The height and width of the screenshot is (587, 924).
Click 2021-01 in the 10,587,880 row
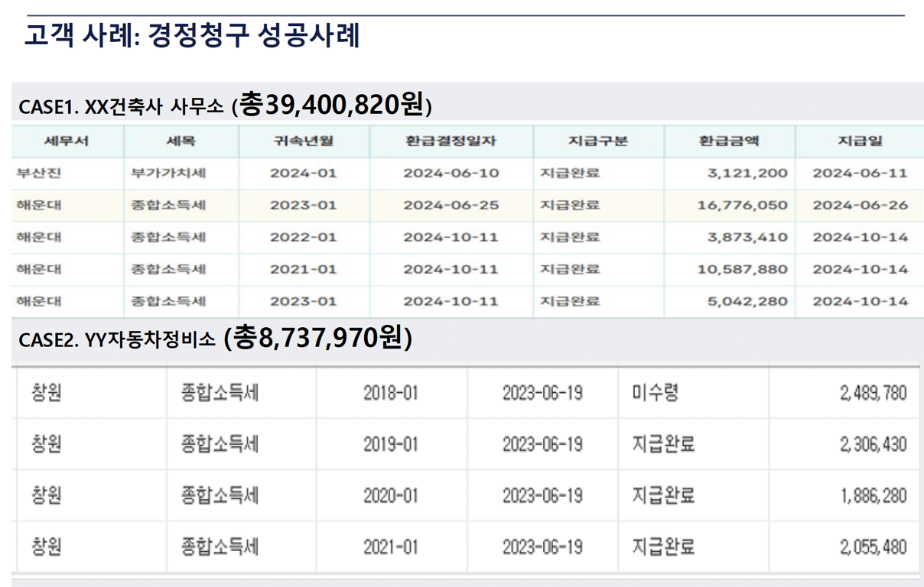click(x=304, y=270)
